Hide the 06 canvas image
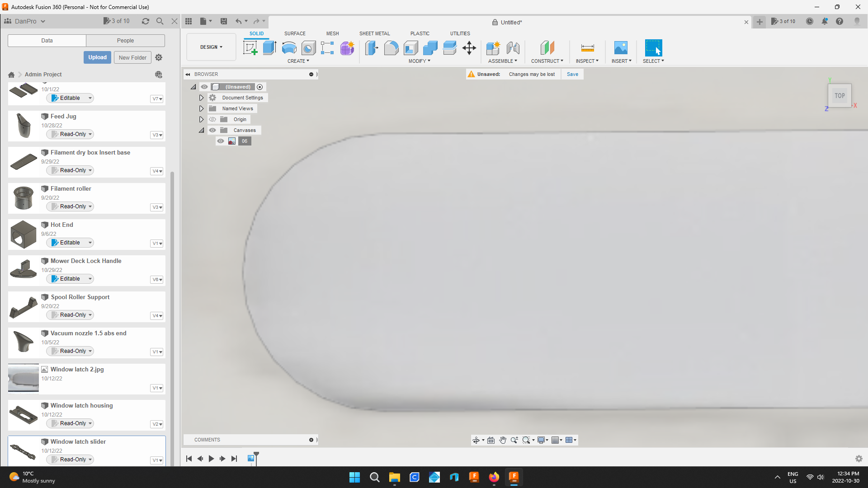The width and height of the screenshot is (868, 488). point(220,141)
